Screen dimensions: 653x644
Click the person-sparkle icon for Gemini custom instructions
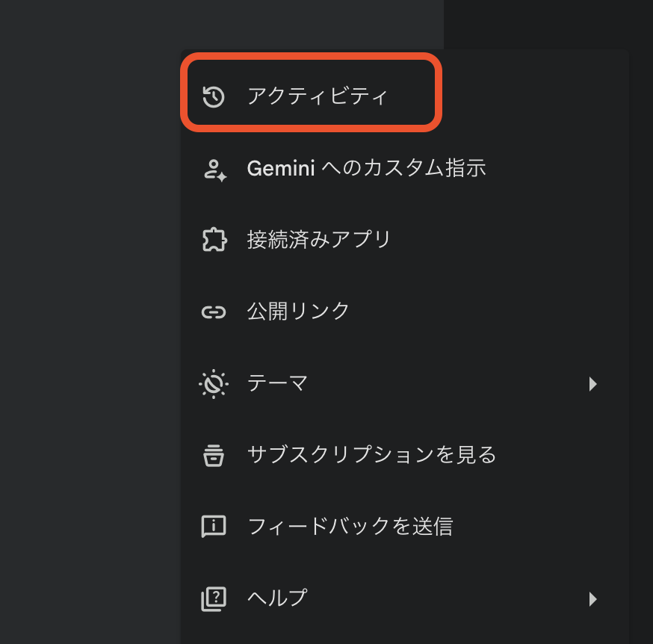214,169
